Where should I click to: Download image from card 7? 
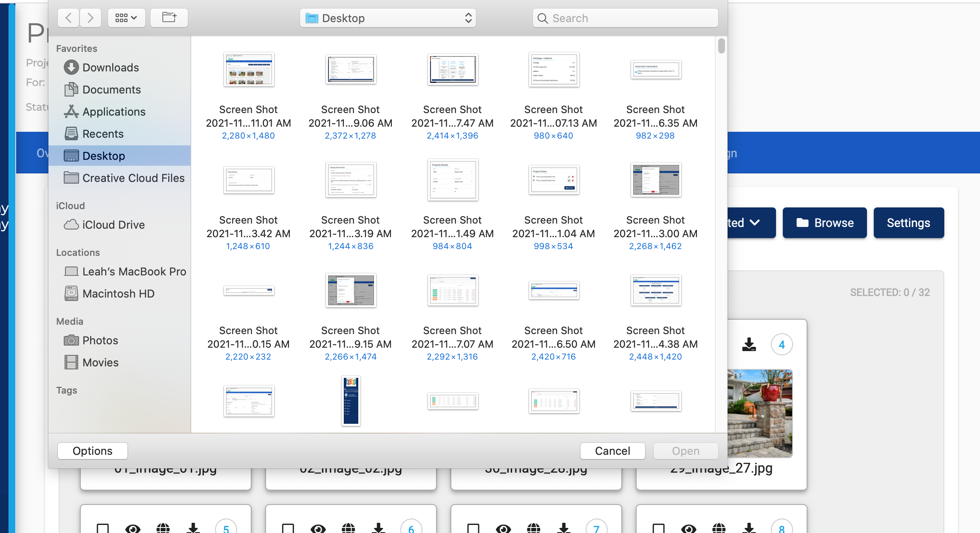click(x=564, y=528)
